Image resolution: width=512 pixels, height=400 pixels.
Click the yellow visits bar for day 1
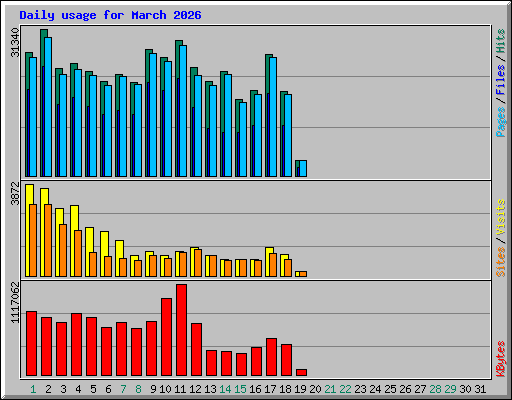[28, 230]
